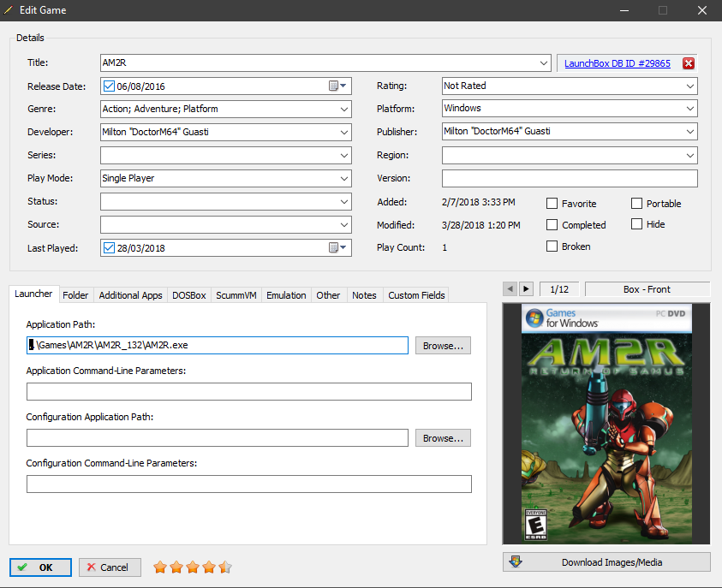722x588 pixels.
Task: Set rating to three stars
Action: 193,567
